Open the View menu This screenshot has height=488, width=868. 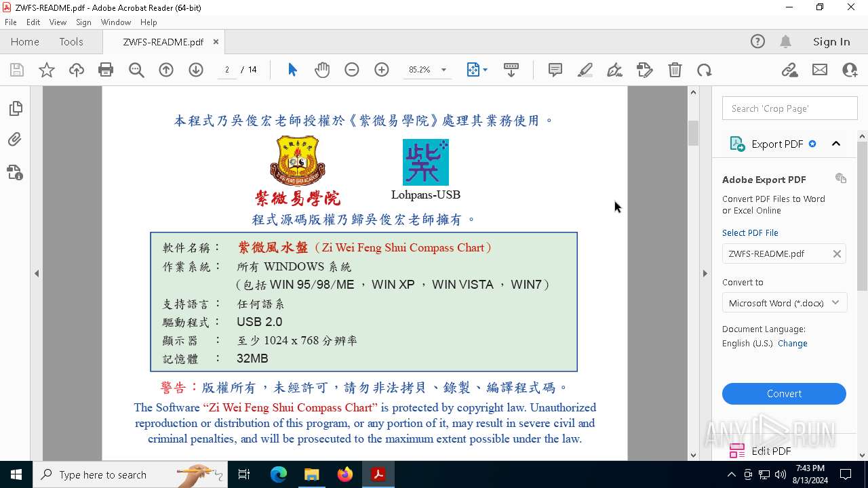(x=58, y=22)
